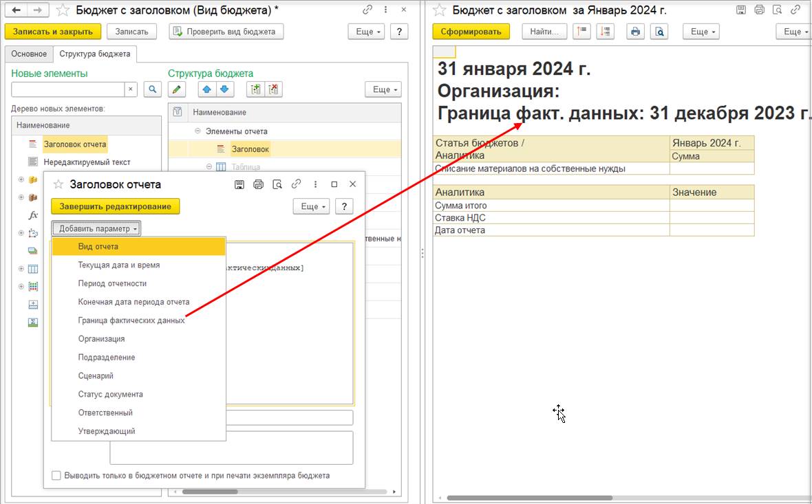Toggle Выводить только в бюджетном отчете checkbox
Screen dimensions: 812x504
(56, 475)
